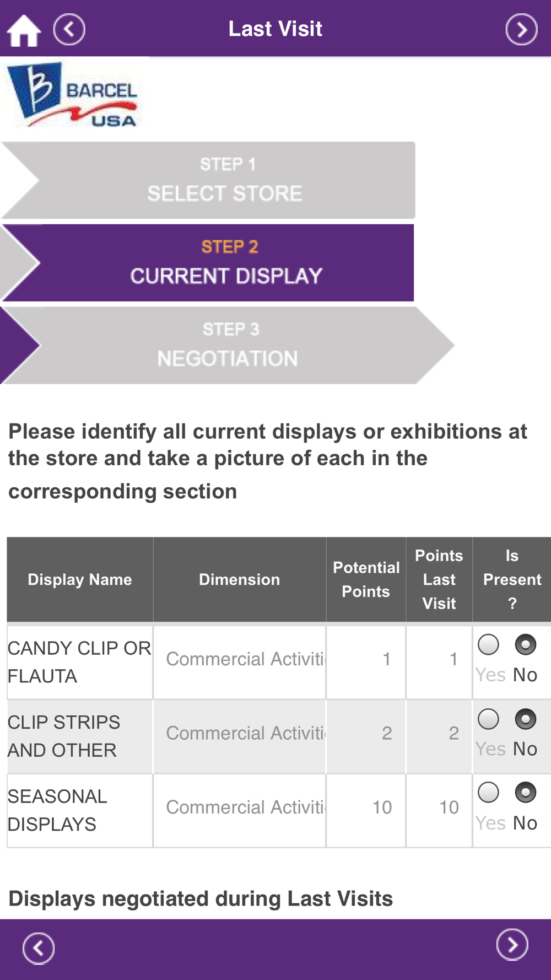Go to the Home screen icon
This screenshot has height=980, width=551.
pyautogui.click(x=24, y=30)
